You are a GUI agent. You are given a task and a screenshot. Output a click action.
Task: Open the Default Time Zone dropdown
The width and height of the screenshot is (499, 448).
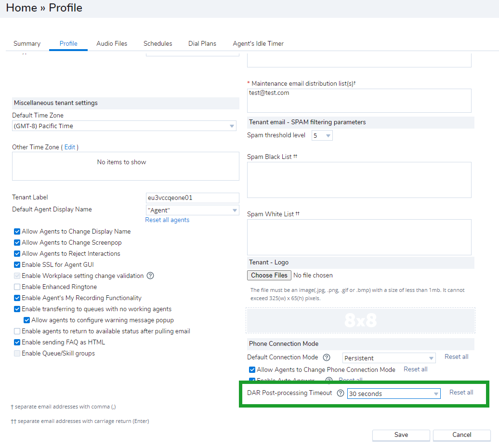(124, 126)
